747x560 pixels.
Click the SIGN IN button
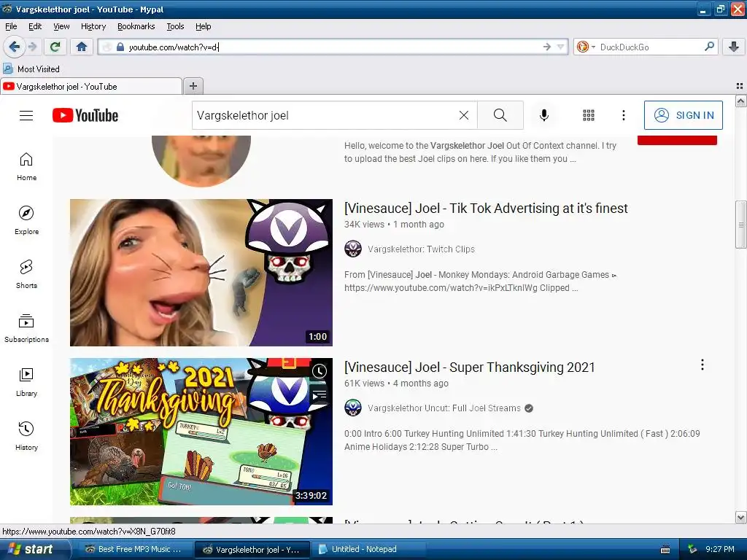click(x=683, y=115)
